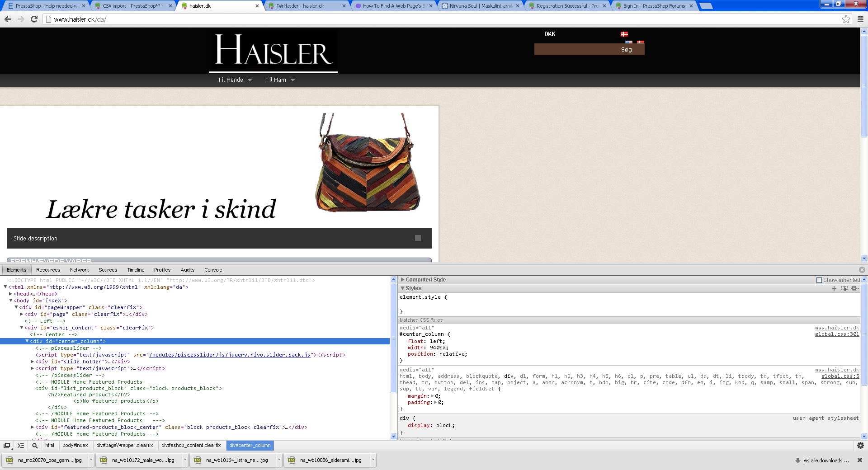This screenshot has width=868, height=470.
Task: Go back to the previous page
Action: pyautogui.click(x=8, y=19)
